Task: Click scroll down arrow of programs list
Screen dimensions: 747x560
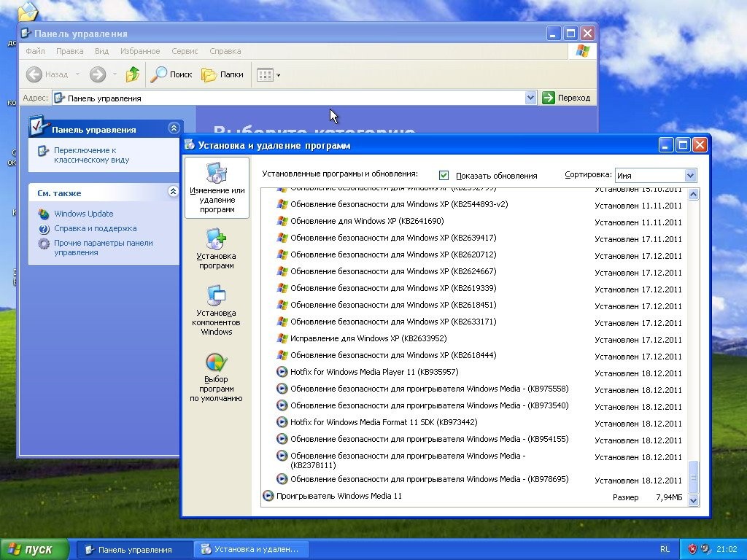Action: tap(693, 500)
